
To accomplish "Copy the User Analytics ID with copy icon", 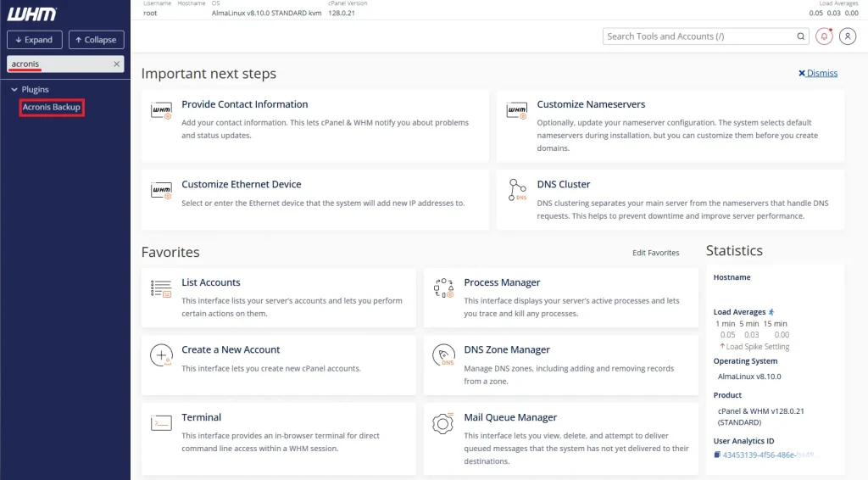I will pos(717,455).
